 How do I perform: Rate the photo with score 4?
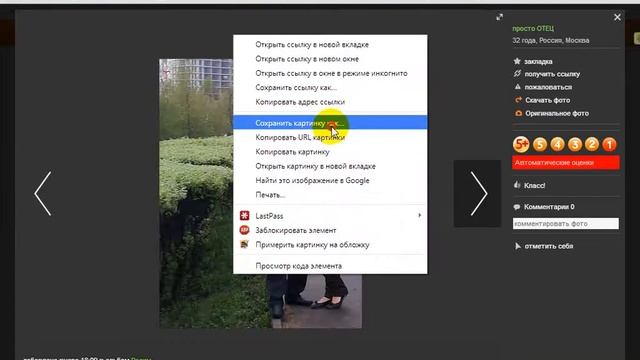tap(557, 144)
